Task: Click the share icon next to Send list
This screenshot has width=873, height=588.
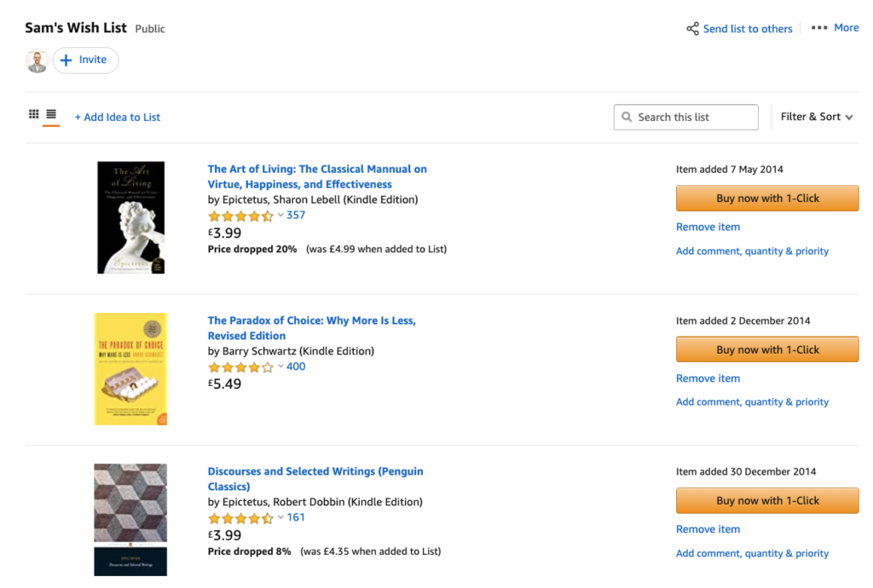Action: (693, 27)
